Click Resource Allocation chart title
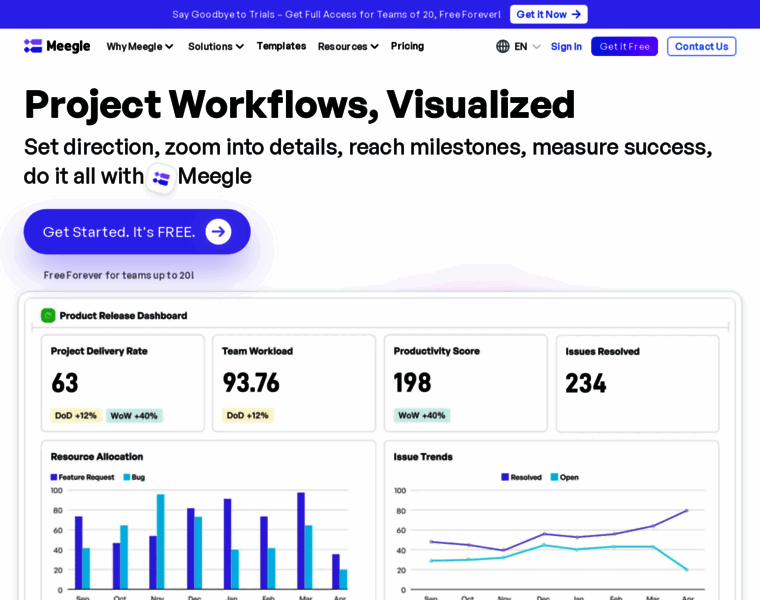The width and height of the screenshot is (760, 600). [x=97, y=457]
